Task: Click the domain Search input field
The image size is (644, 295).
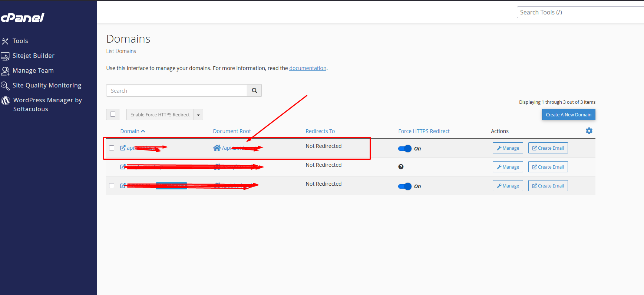Action: 176,90
